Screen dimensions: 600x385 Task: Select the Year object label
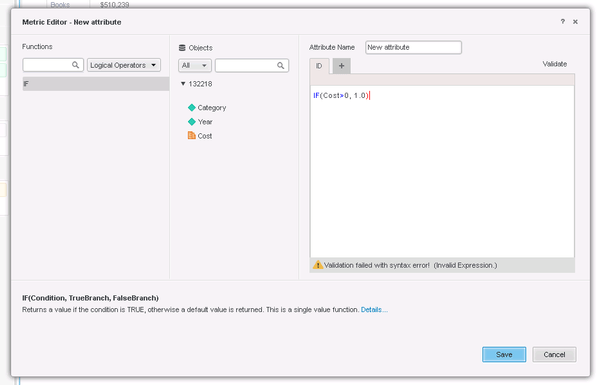click(x=205, y=122)
